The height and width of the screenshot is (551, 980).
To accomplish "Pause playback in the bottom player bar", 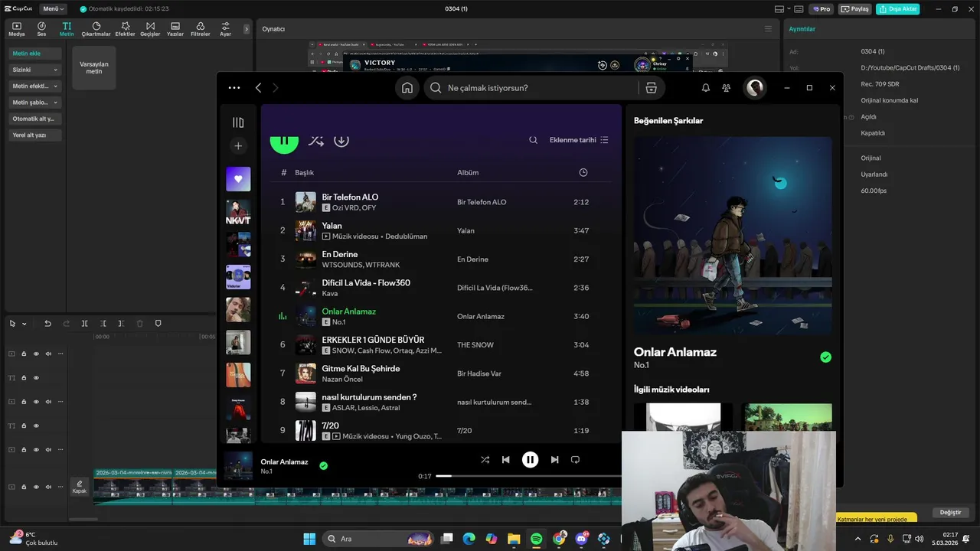I will coord(530,460).
